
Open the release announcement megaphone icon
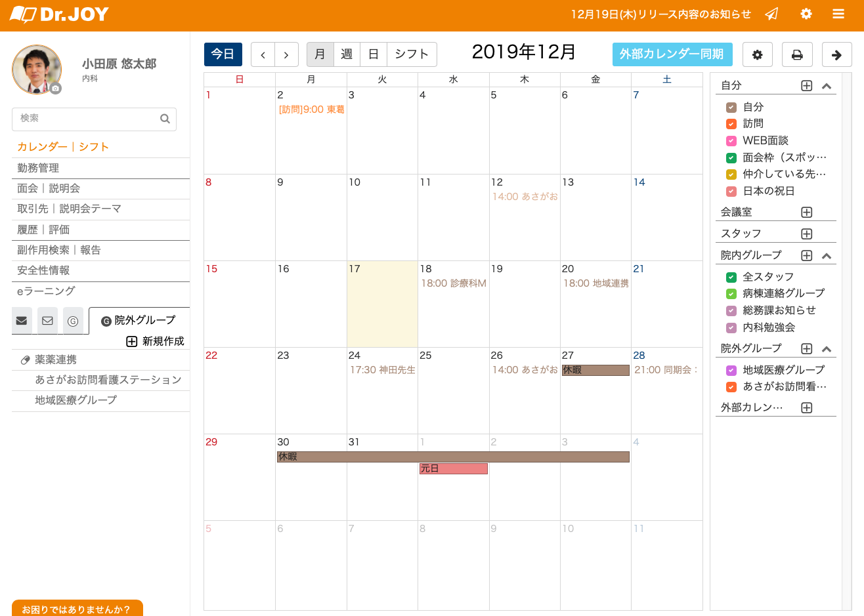772,14
